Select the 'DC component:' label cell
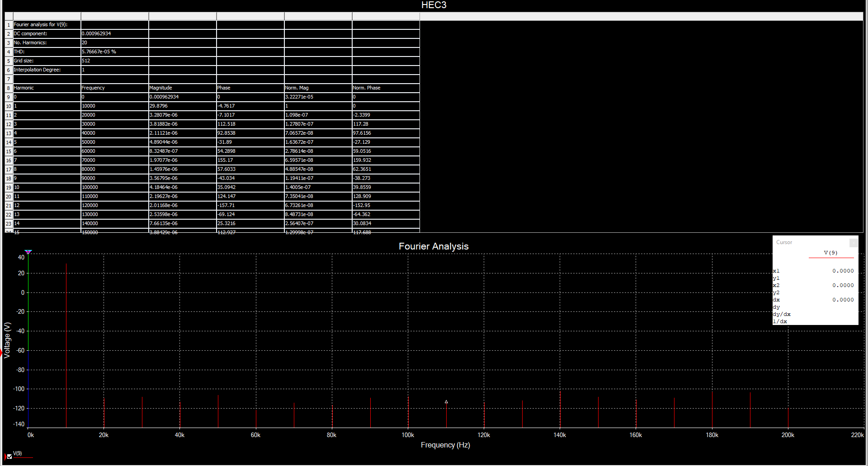Viewport: 868px width, 466px height. [x=47, y=34]
